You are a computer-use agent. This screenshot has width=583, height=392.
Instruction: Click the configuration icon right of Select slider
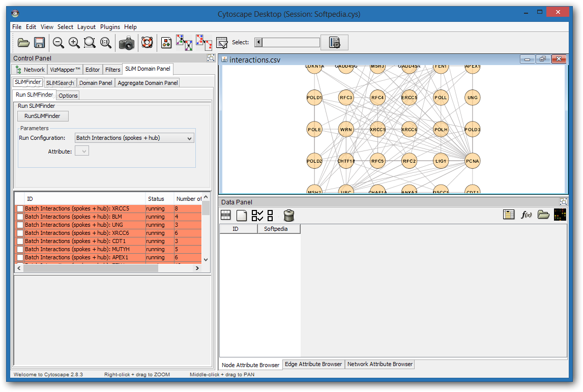(x=334, y=42)
